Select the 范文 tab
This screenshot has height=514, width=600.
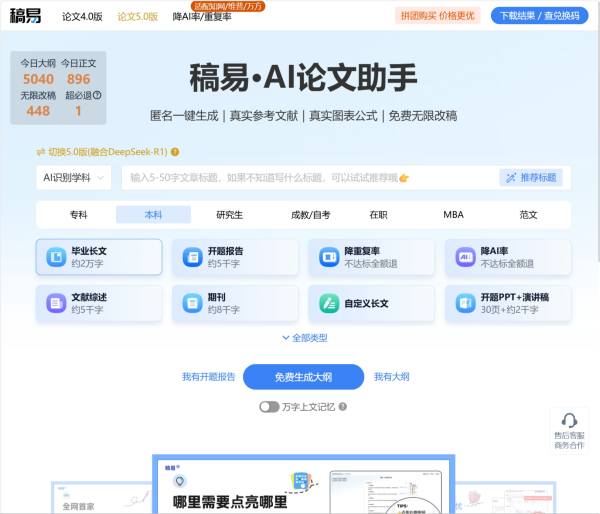[528, 215]
